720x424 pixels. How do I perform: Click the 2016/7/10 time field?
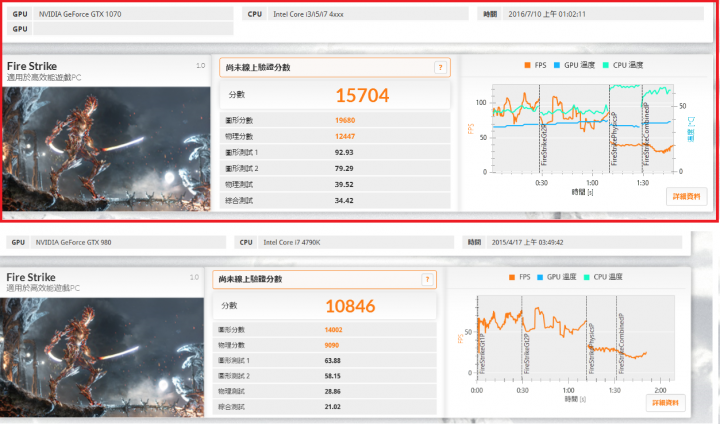coord(603,14)
